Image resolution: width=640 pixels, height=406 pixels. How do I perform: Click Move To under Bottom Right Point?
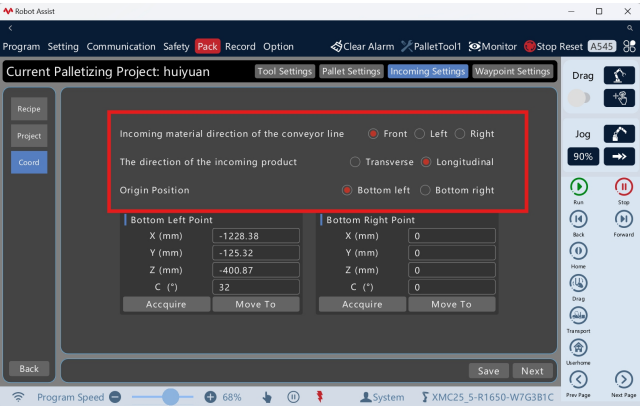coord(452,304)
